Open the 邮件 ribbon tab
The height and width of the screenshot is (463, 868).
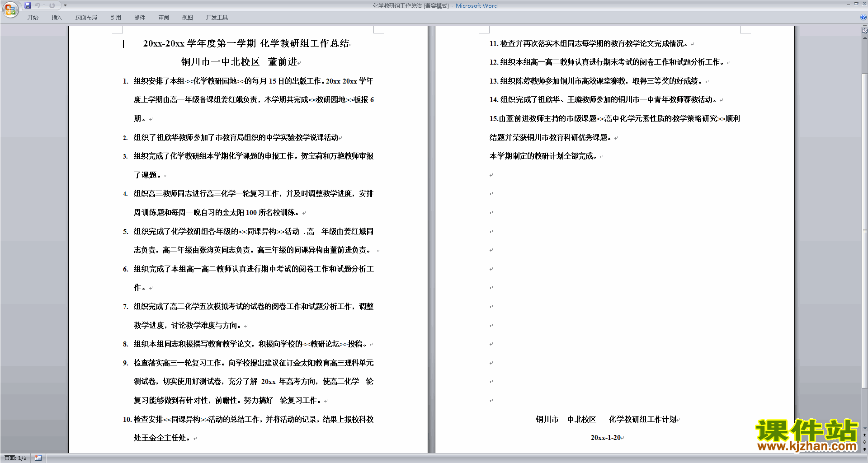140,18
